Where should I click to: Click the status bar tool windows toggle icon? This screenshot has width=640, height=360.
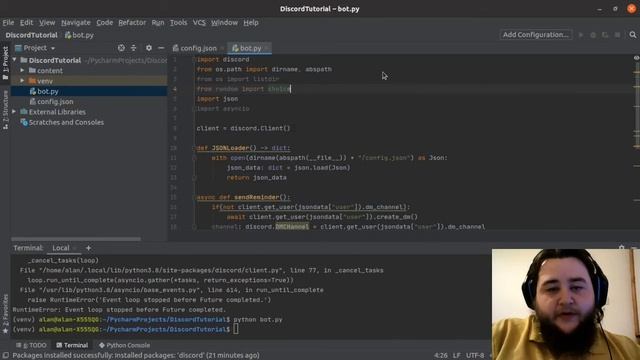[5, 356]
